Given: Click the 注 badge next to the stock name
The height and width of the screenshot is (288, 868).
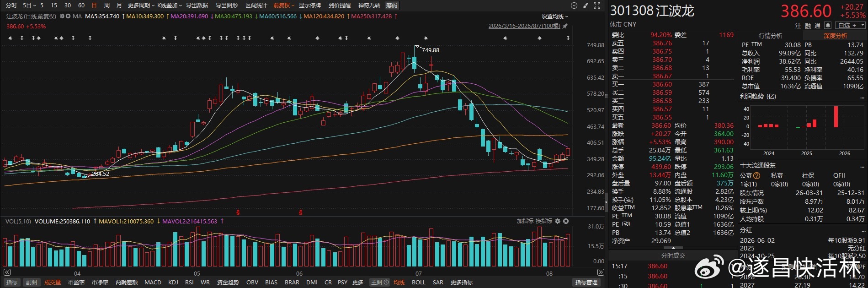Looking at the screenshot, I should pos(798,26).
